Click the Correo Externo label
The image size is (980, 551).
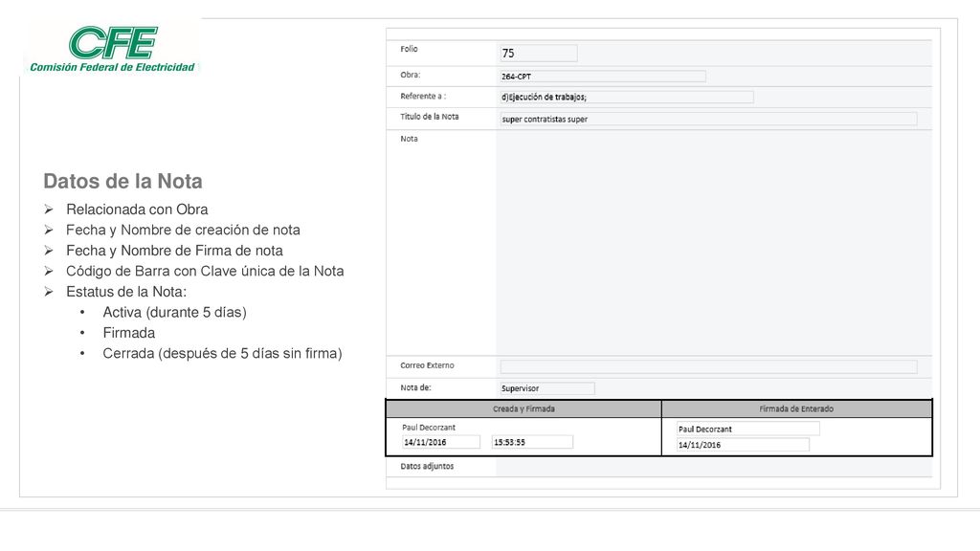(x=427, y=365)
